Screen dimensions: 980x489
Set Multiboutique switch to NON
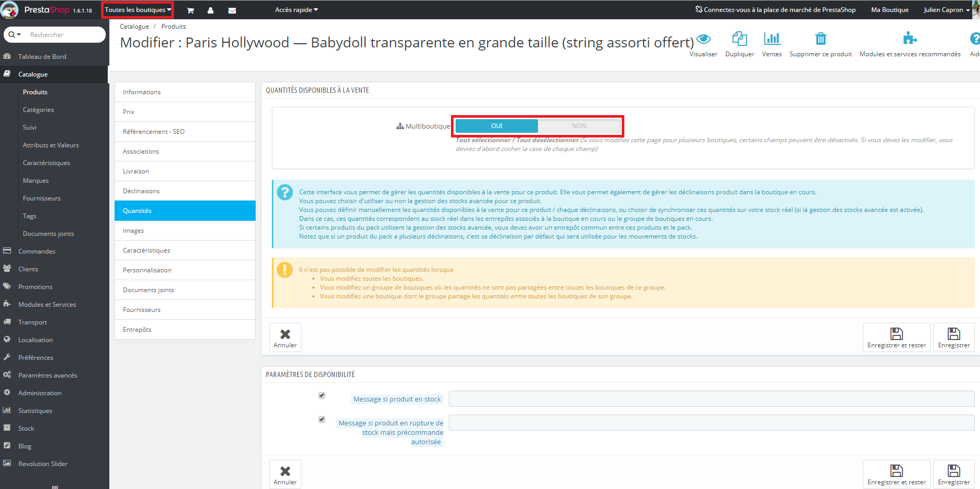[x=579, y=126]
